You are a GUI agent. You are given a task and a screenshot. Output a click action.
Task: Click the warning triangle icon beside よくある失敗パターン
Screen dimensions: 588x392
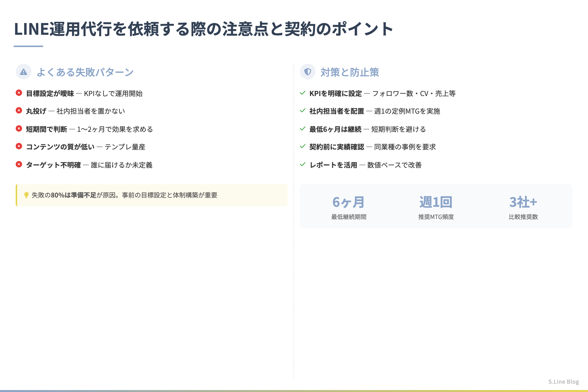click(x=24, y=72)
